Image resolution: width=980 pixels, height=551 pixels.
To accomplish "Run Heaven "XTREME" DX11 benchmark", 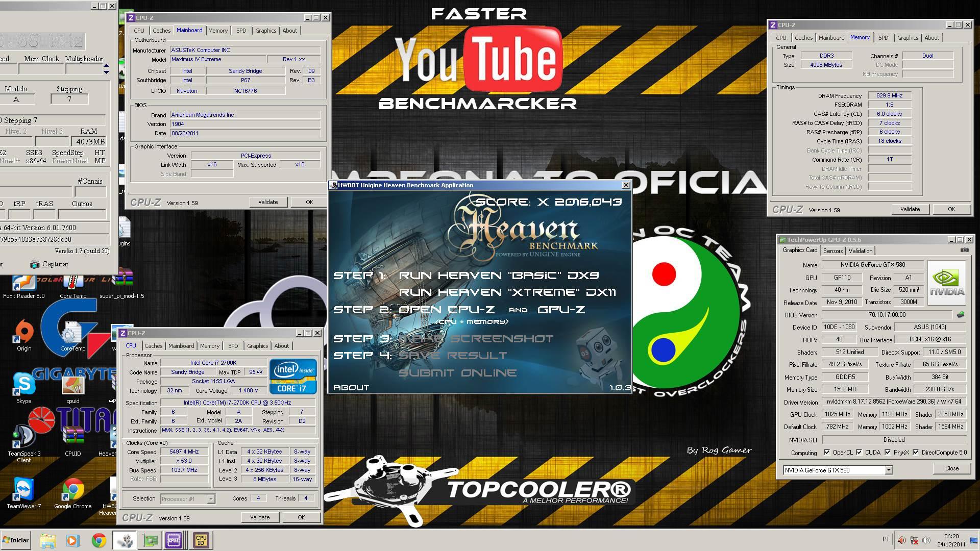I will click(507, 292).
